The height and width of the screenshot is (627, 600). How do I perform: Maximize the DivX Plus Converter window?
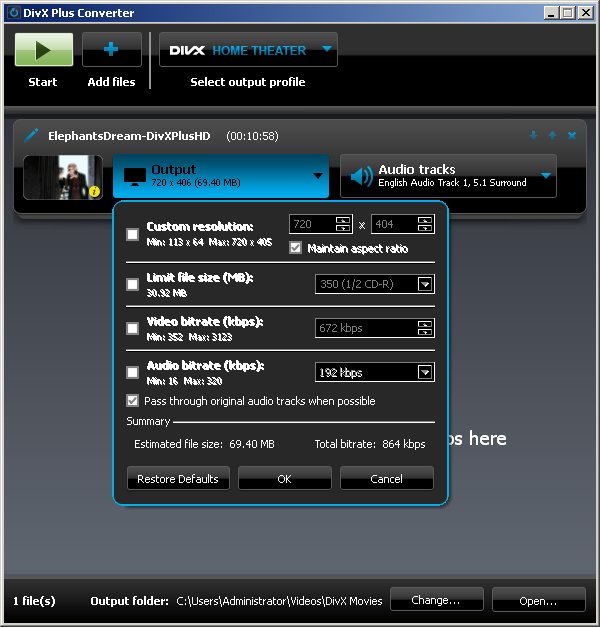pos(568,13)
